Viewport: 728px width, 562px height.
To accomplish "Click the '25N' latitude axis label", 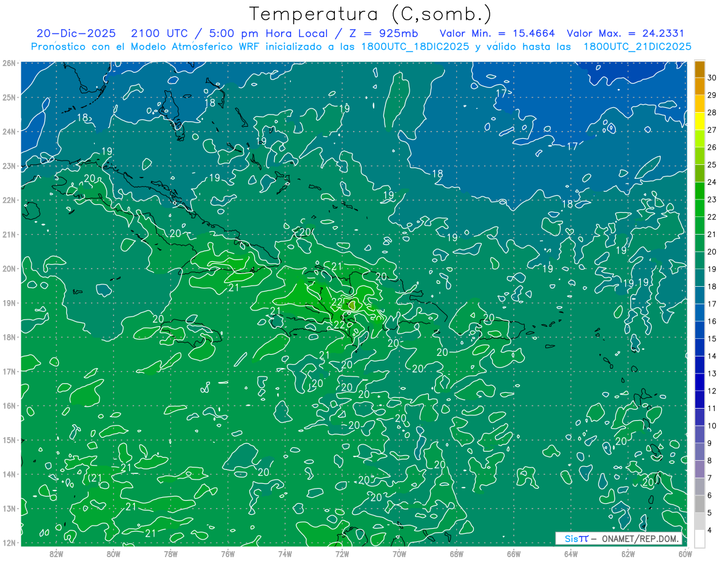I will pos(8,97).
